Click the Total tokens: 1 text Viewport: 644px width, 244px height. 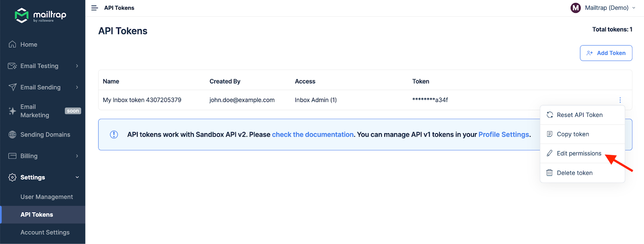tap(612, 29)
